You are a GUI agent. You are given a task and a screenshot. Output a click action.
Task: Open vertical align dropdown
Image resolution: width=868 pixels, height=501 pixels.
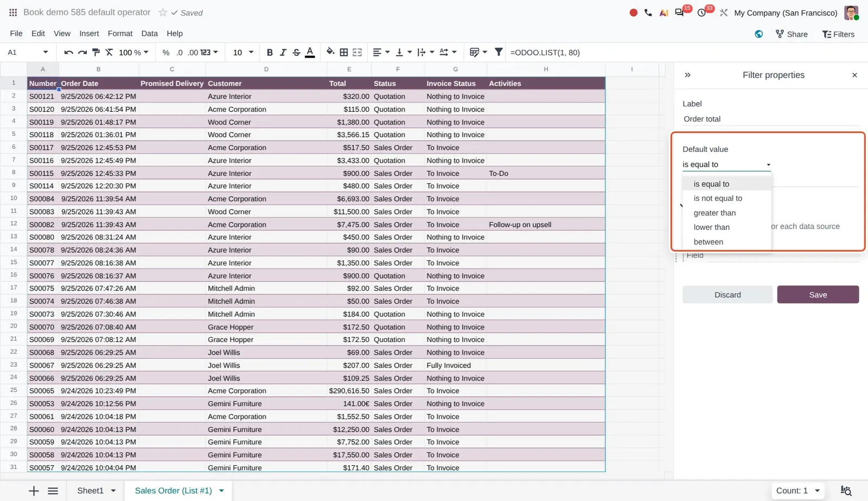click(x=404, y=53)
